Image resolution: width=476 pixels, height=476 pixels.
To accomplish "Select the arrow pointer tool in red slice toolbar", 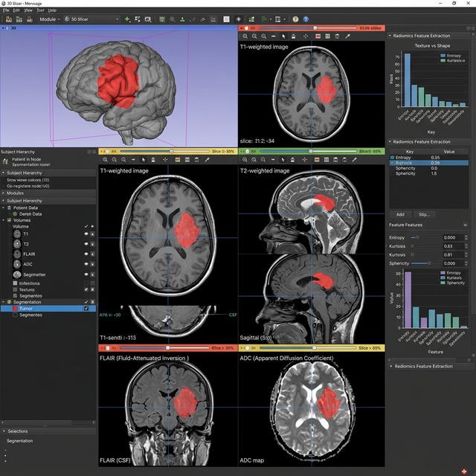I will point(283,36).
